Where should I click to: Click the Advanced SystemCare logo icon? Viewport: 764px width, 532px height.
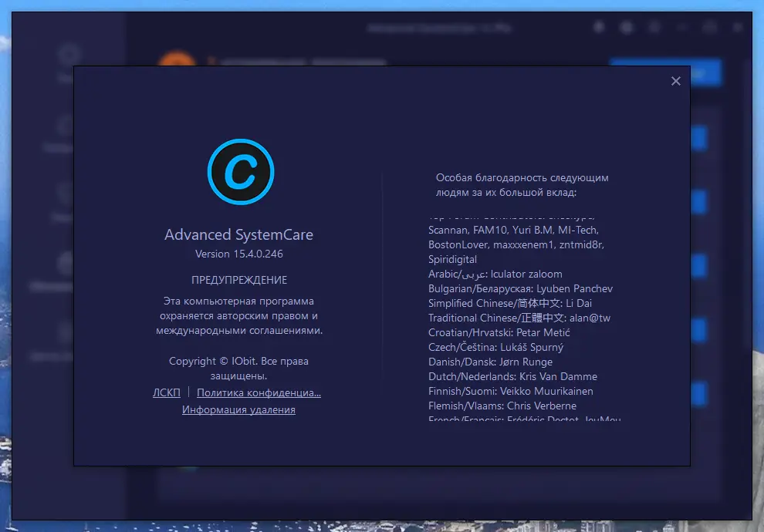tap(241, 172)
